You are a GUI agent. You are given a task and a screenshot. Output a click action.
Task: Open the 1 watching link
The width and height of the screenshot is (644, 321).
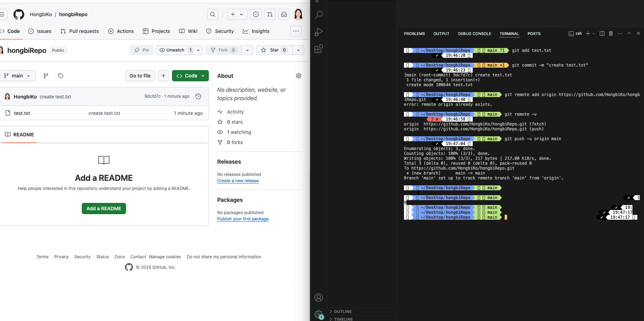(234, 132)
